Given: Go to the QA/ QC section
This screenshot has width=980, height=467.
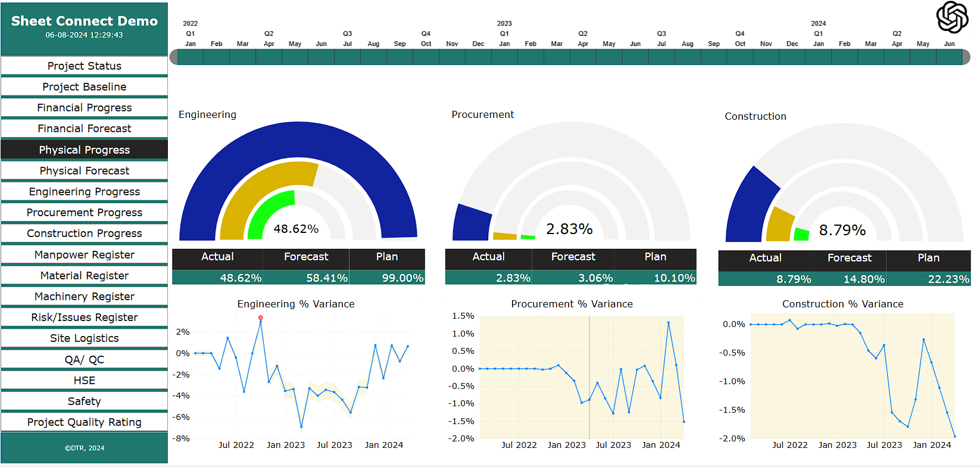Looking at the screenshot, I should point(84,360).
